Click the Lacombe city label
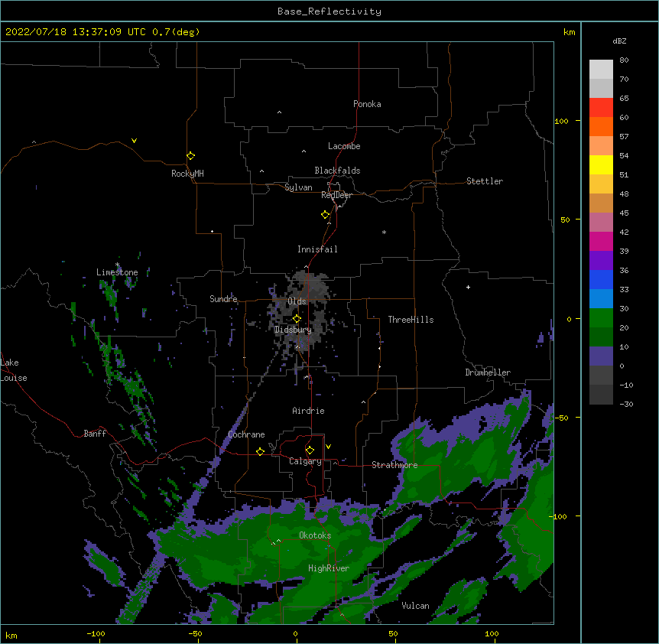 [x=344, y=146]
